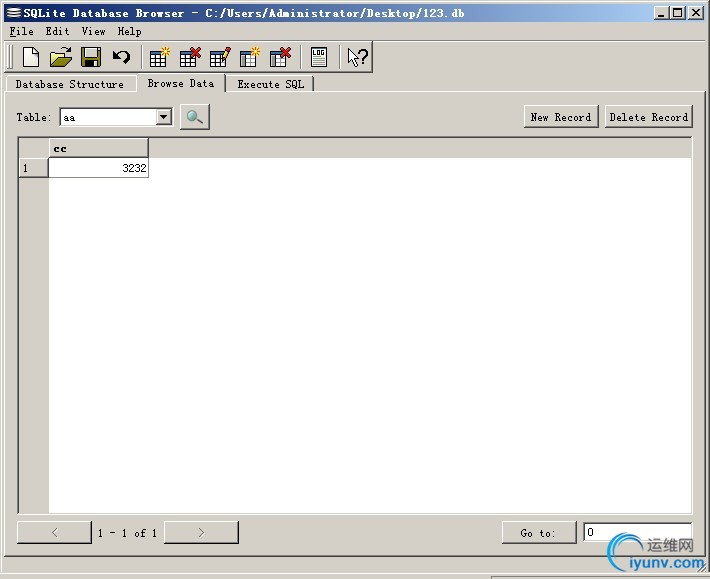
Task: Open the File menu
Action: tap(21, 31)
